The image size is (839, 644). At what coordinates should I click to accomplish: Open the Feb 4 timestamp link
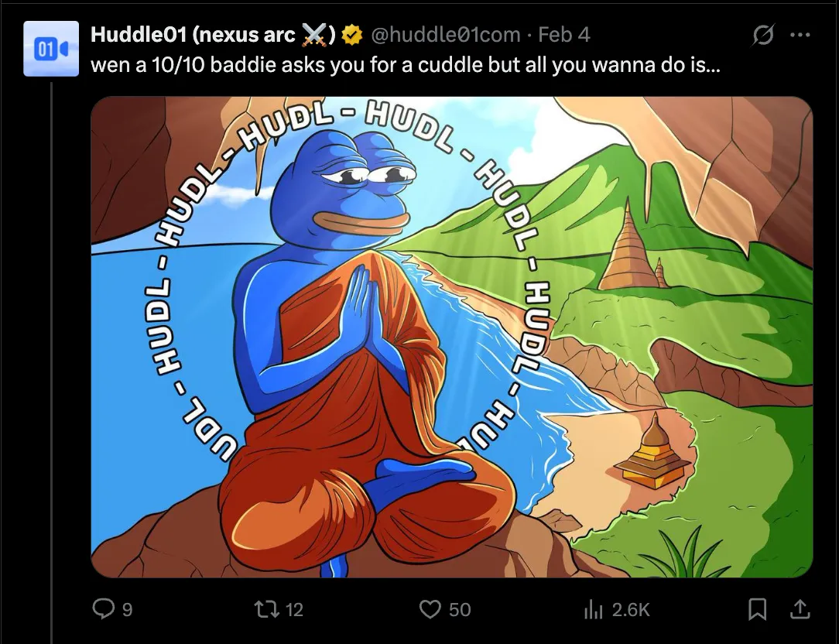coord(564,35)
